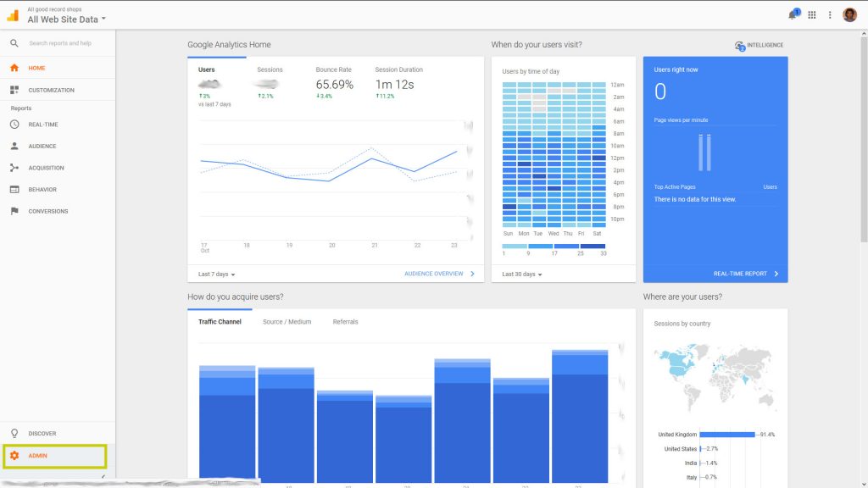Click the United Kingdom sessions bar

[x=726, y=435]
